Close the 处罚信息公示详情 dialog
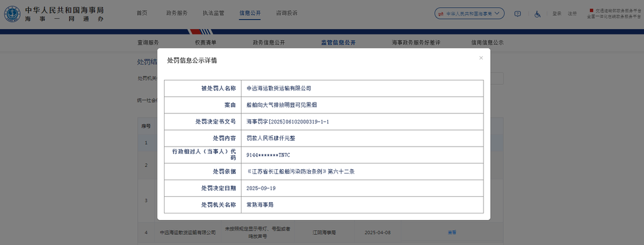 click(x=481, y=58)
